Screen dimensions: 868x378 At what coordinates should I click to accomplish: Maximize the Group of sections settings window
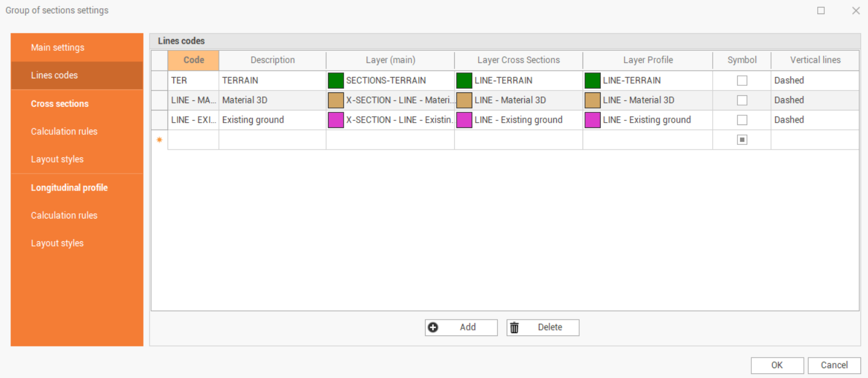pyautogui.click(x=821, y=11)
